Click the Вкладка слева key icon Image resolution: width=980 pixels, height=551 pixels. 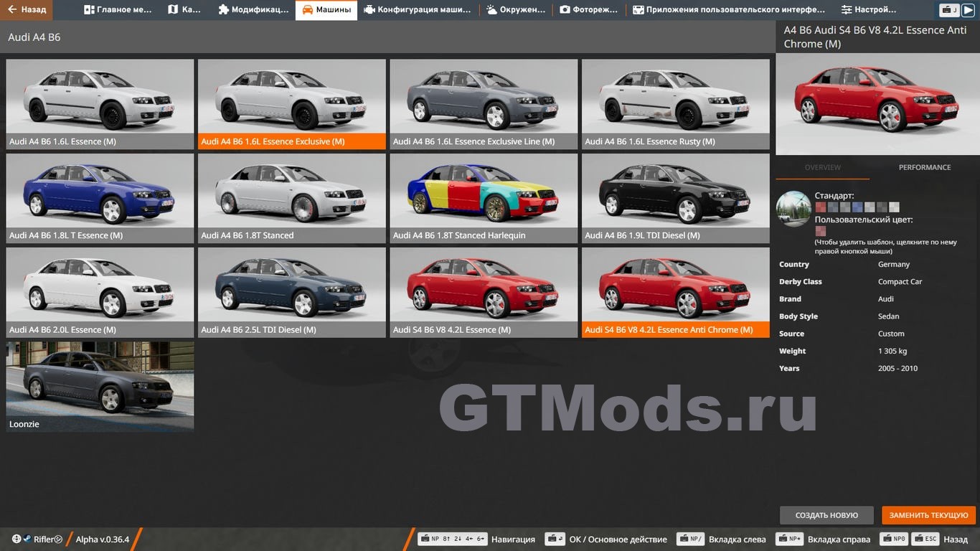tap(691, 540)
